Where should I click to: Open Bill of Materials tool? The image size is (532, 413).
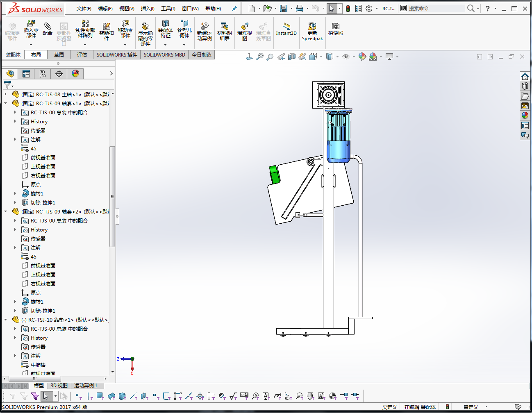point(224,32)
